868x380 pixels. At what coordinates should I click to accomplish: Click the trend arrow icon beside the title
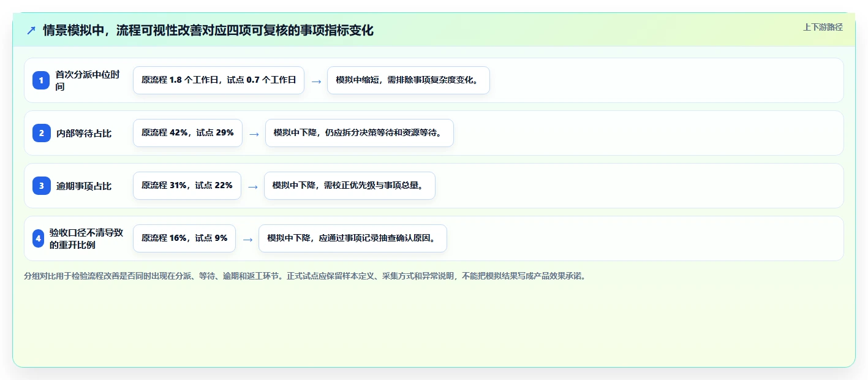(31, 31)
